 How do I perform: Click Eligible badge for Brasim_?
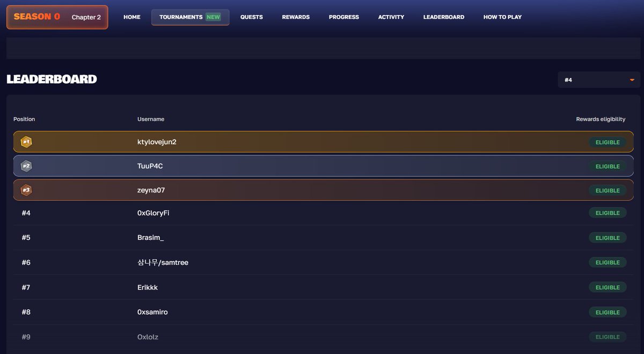click(x=608, y=238)
